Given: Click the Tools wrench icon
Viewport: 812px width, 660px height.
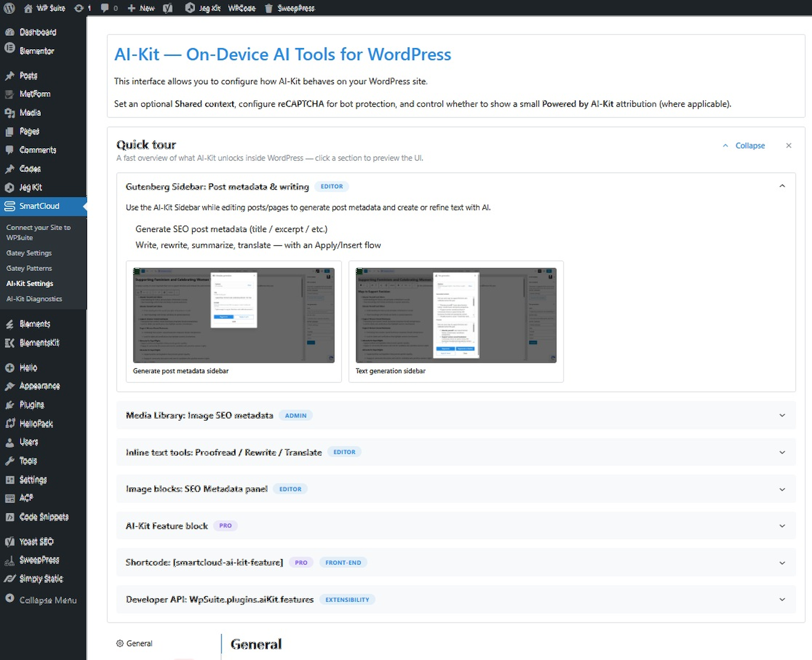Looking at the screenshot, I should pyautogui.click(x=9, y=461).
